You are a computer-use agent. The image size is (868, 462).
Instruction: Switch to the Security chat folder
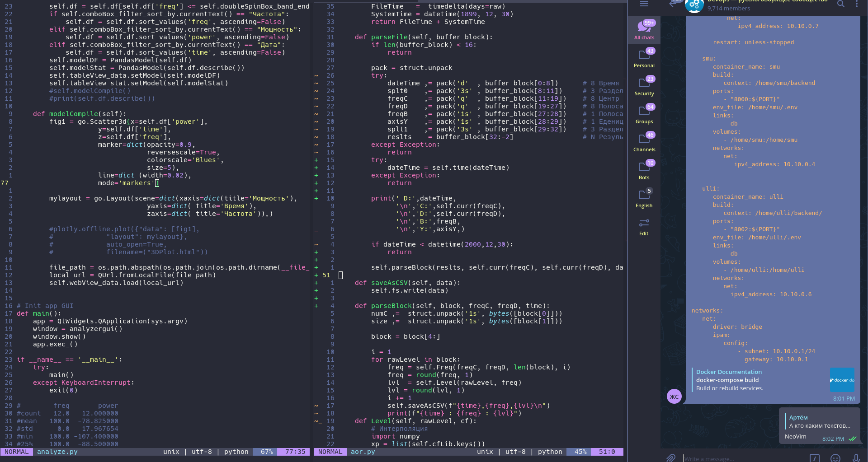pyautogui.click(x=644, y=86)
